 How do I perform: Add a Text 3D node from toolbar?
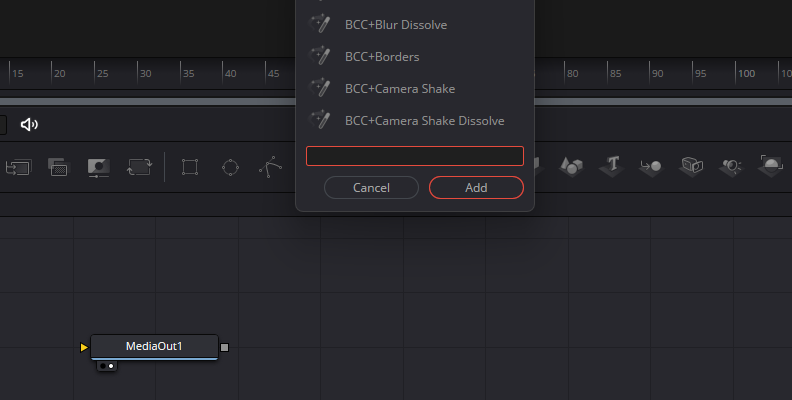pos(613,165)
